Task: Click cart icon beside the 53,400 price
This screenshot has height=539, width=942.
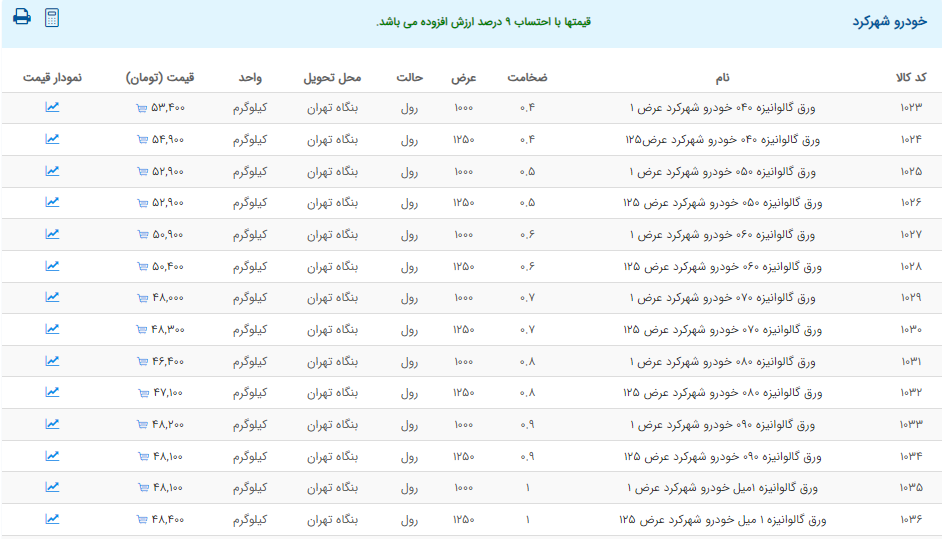Action: coord(141,108)
